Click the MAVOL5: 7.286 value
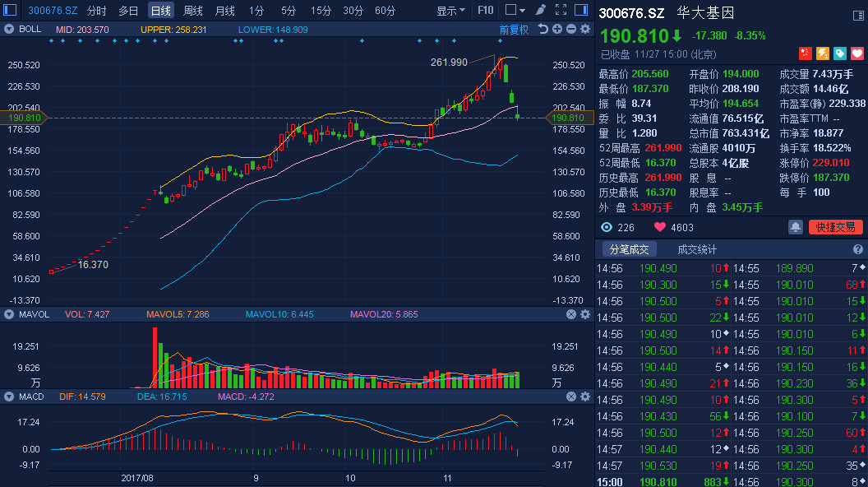 pyautogui.click(x=178, y=314)
